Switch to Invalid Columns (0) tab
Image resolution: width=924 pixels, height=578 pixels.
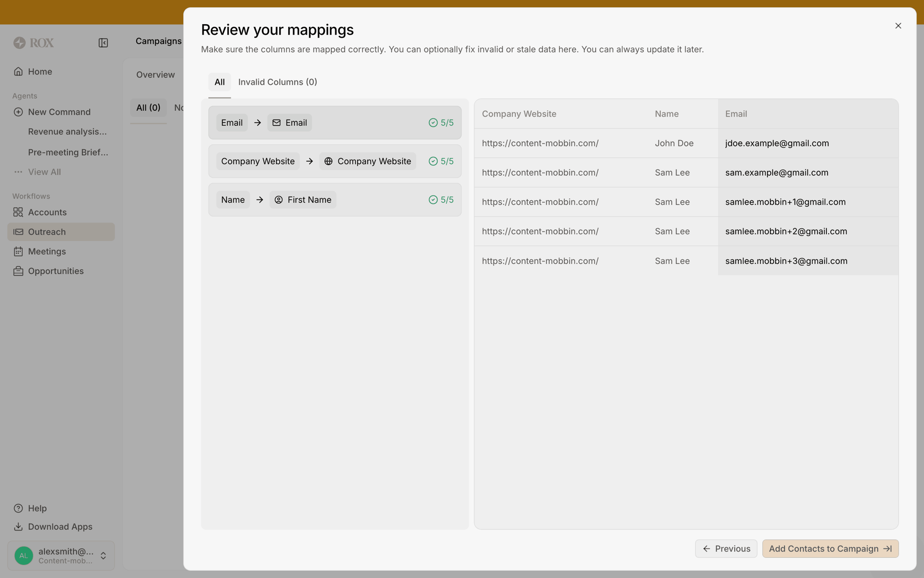[x=278, y=82]
